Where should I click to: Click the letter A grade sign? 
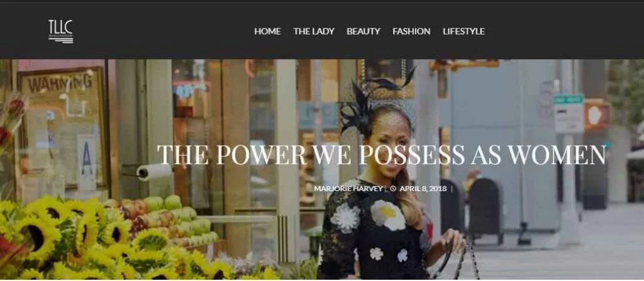(x=87, y=162)
